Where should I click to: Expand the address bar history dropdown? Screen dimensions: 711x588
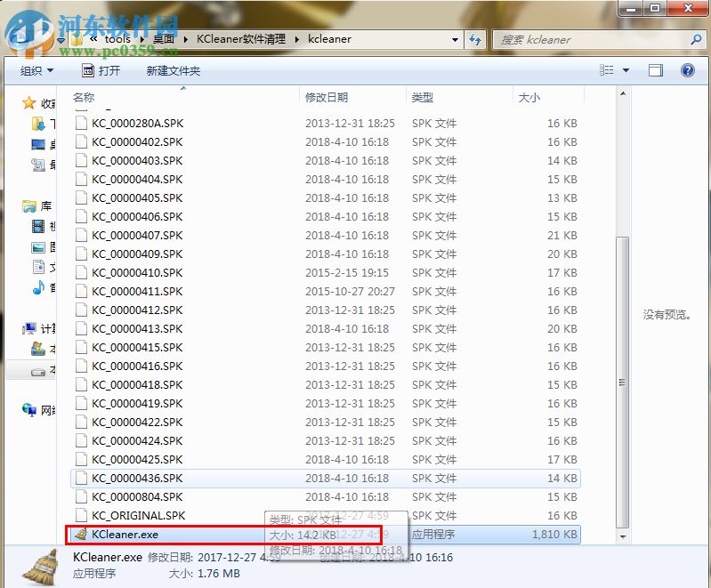(x=455, y=40)
